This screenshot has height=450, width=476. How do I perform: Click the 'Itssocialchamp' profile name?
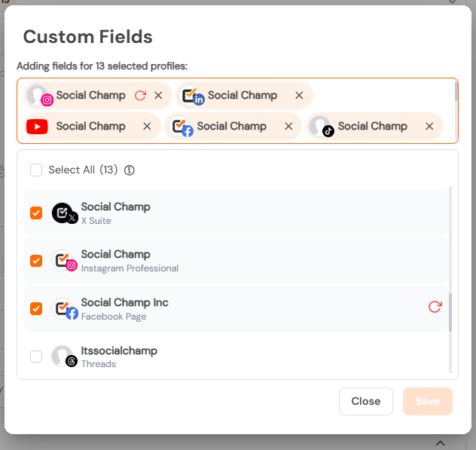pos(119,351)
